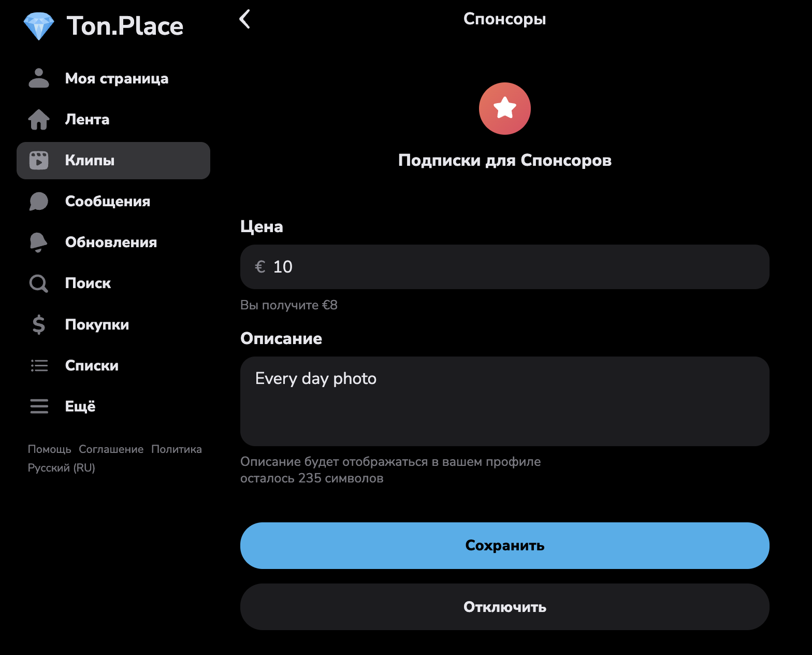
Task: Click the Clips film icon
Action: pyautogui.click(x=39, y=161)
